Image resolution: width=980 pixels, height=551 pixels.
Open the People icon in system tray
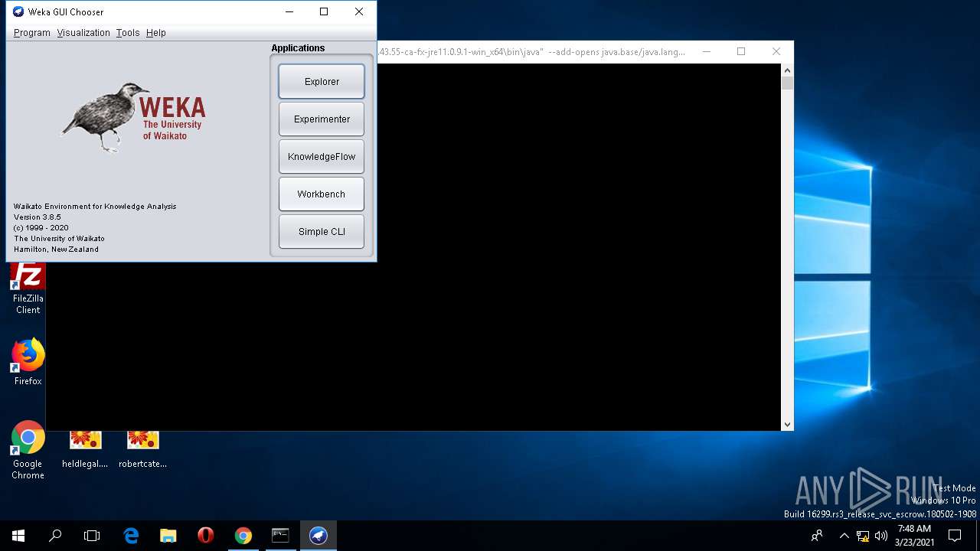point(817,536)
